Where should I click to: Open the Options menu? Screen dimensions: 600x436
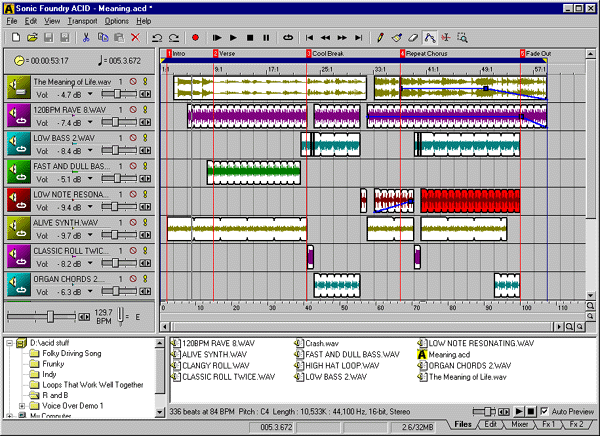(117, 21)
